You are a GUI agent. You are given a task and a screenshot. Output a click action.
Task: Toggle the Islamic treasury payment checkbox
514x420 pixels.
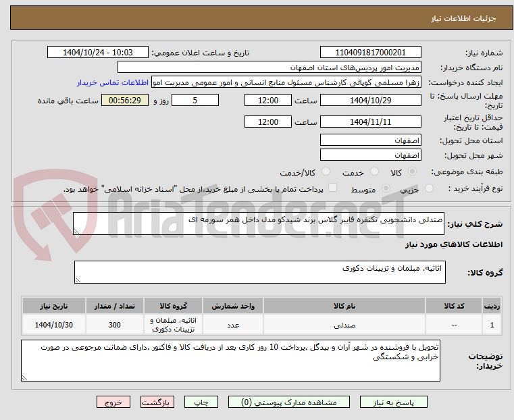(333, 188)
